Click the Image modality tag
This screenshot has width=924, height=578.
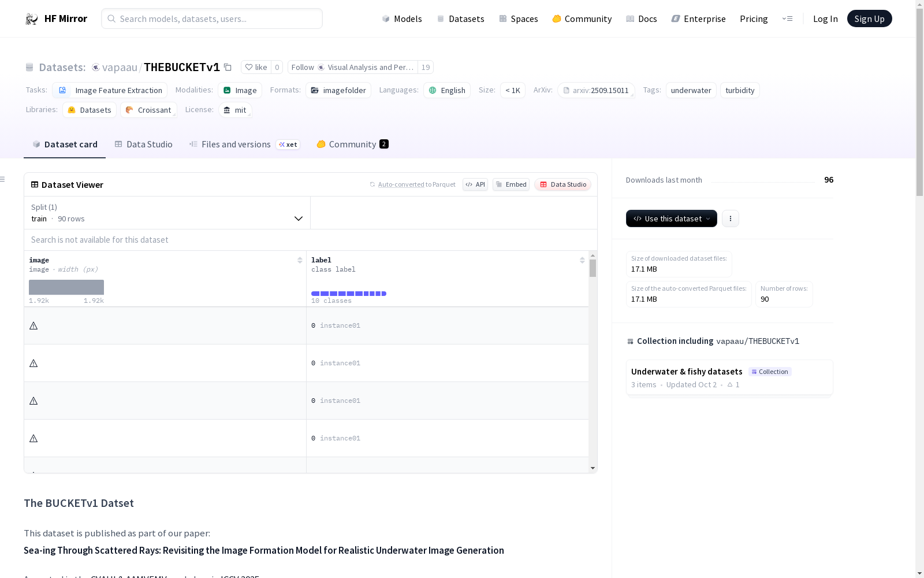(240, 90)
